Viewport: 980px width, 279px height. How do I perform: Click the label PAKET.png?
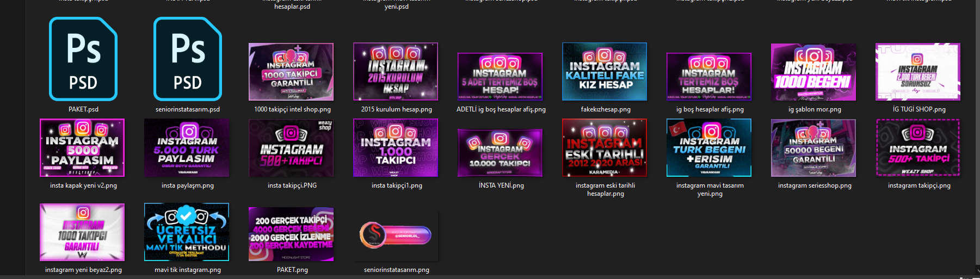point(292,270)
